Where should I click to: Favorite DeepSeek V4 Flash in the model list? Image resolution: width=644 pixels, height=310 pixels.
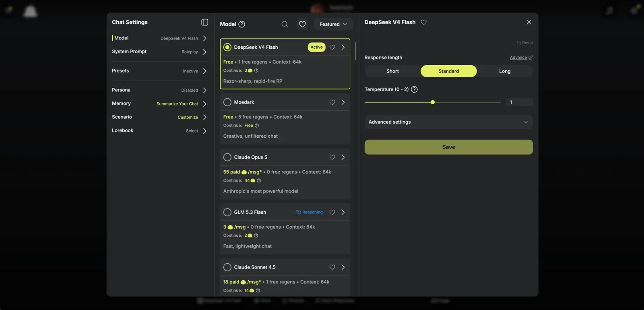pyautogui.click(x=332, y=47)
